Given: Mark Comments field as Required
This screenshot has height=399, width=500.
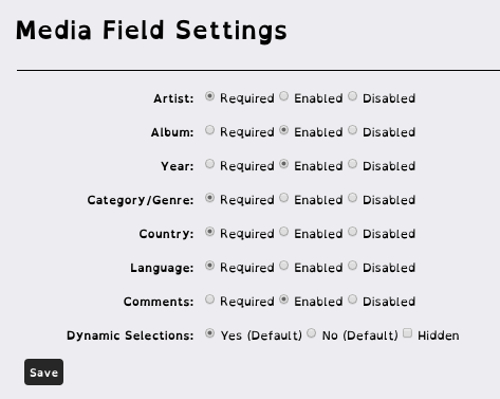Looking at the screenshot, I should pos(210,299).
